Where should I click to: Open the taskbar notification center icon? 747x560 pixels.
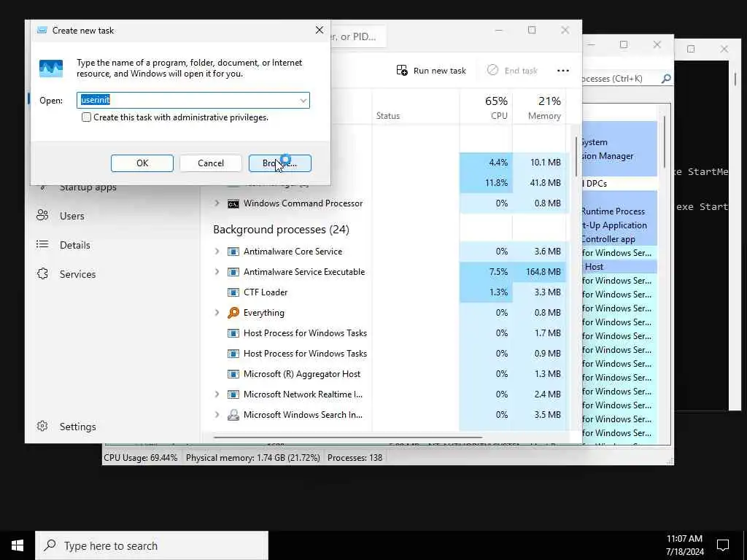point(723,545)
